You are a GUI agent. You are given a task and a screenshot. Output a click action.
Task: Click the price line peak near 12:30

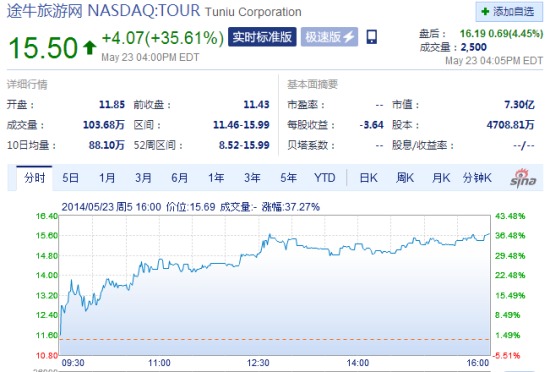pyautogui.click(x=269, y=235)
